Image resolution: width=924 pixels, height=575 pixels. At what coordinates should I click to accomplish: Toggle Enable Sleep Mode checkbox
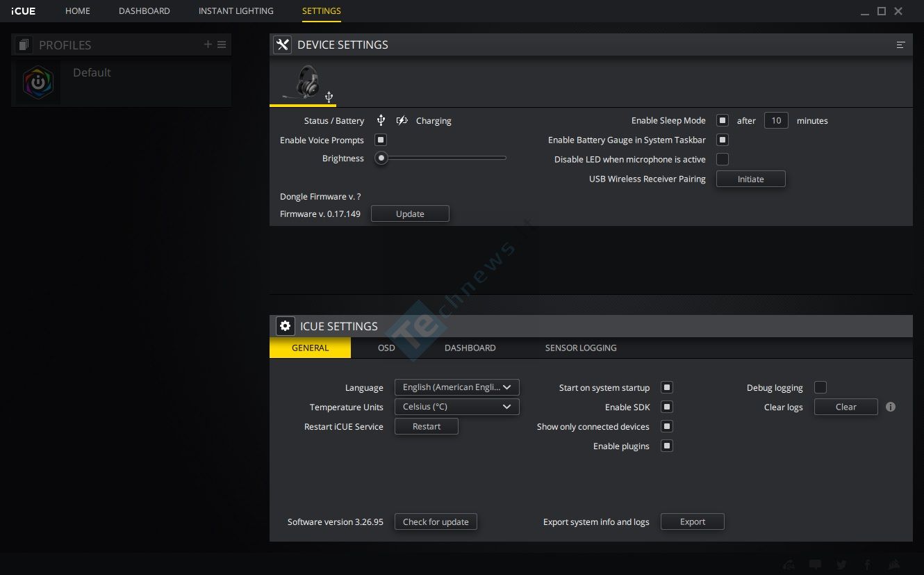point(723,120)
